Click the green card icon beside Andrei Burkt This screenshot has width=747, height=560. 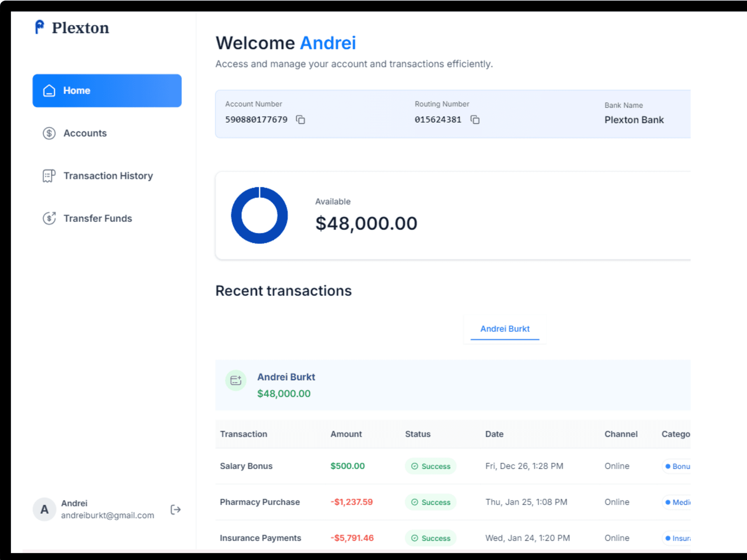(x=236, y=380)
